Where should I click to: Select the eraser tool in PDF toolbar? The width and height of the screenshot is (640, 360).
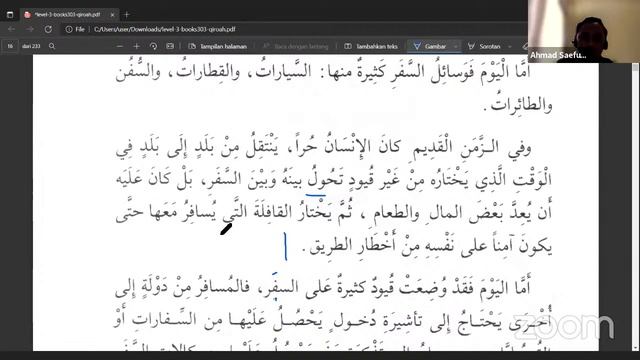[525, 47]
